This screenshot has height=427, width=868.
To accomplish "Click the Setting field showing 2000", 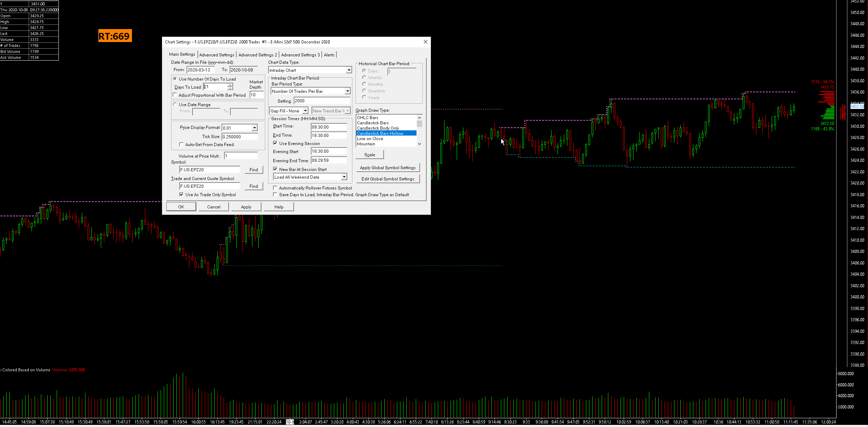I will [x=322, y=101].
